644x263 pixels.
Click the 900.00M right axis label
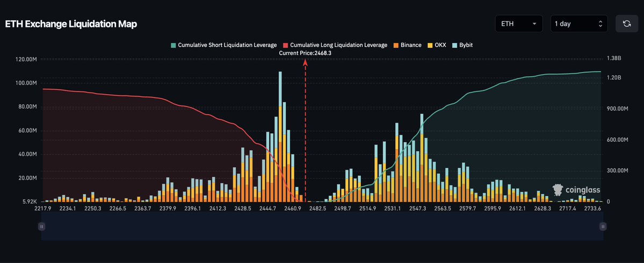pyautogui.click(x=617, y=109)
